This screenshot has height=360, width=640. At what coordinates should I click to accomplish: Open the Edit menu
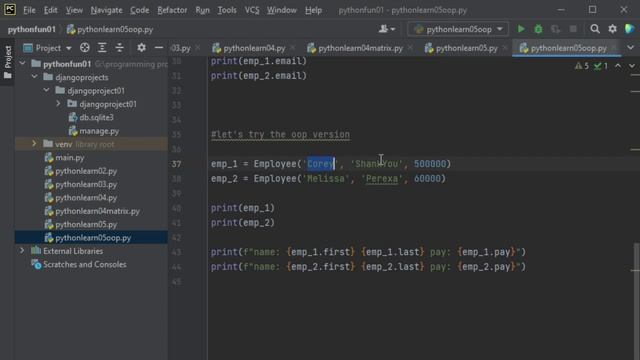pyautogui.click(x=51, y=10)
